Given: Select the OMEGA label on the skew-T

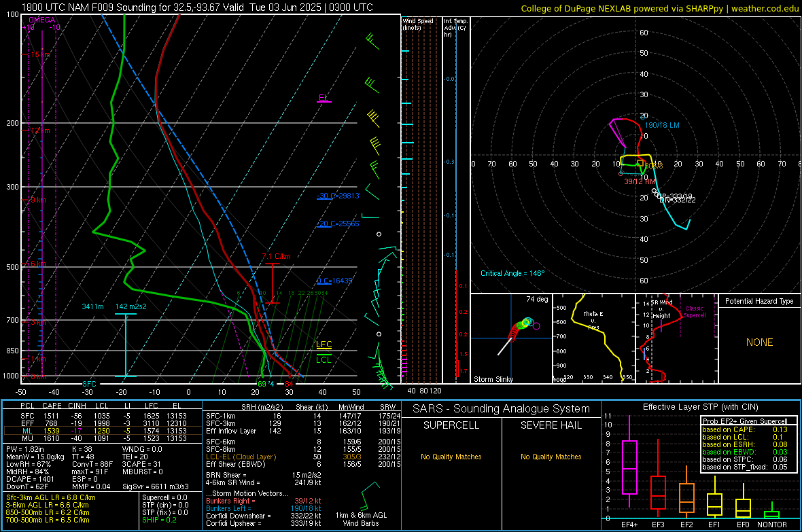Looking at the screenshot, I should coord(42,20).
